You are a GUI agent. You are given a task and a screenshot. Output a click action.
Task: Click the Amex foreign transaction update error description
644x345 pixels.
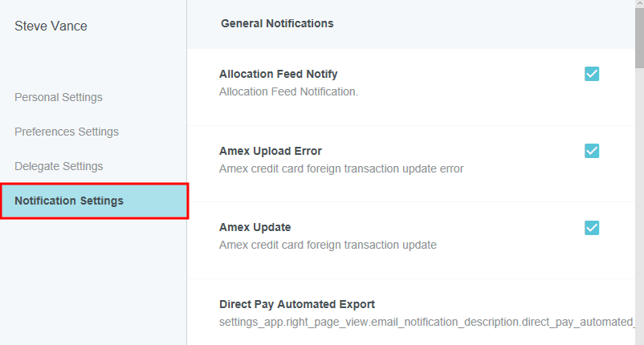tap(341, 168)
